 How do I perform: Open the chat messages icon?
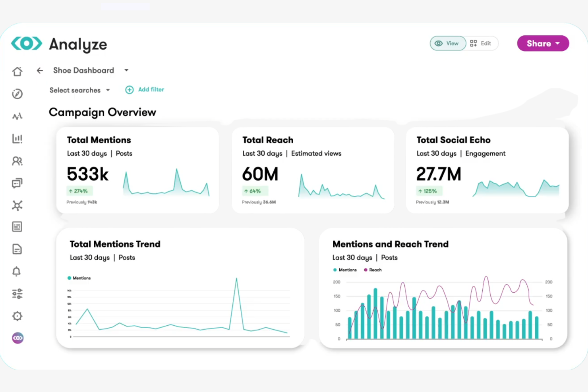point(17,183)
